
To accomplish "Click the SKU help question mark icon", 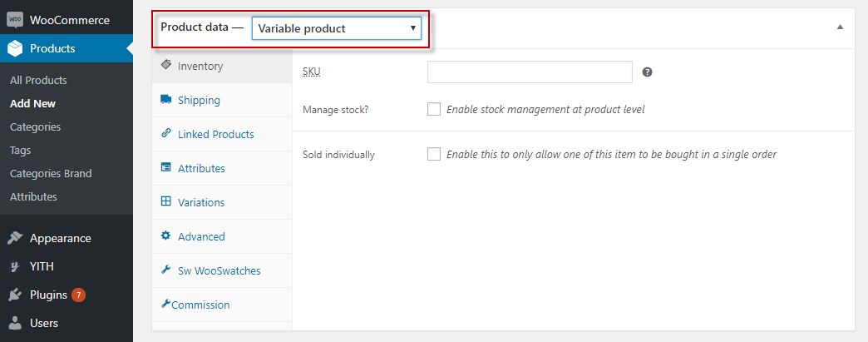I will [x=647, y=72].
